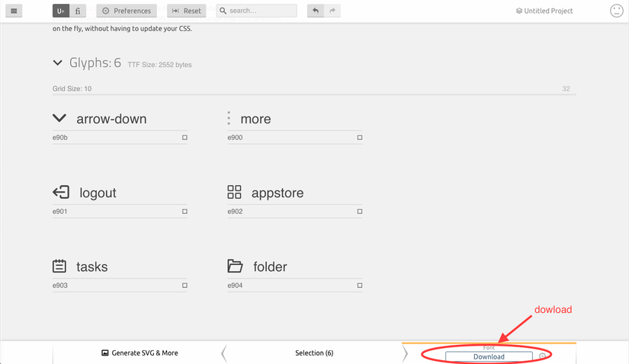Screen dimensions: 629x364
Task: Open the Untitled Project menu
Action: (x=544, y=11)
